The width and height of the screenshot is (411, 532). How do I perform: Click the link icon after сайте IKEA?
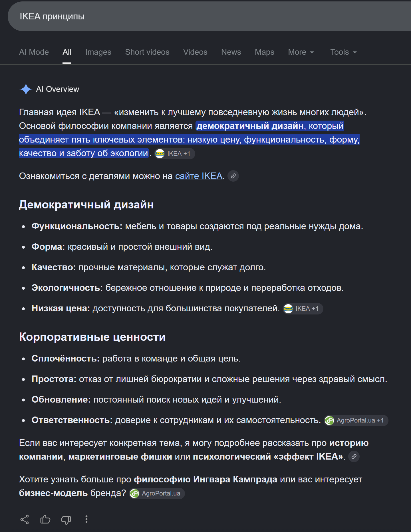coord(233,176)
